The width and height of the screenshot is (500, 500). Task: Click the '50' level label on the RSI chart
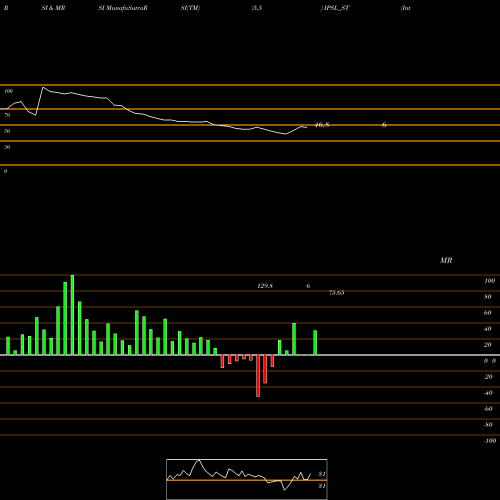coord(7,131)
